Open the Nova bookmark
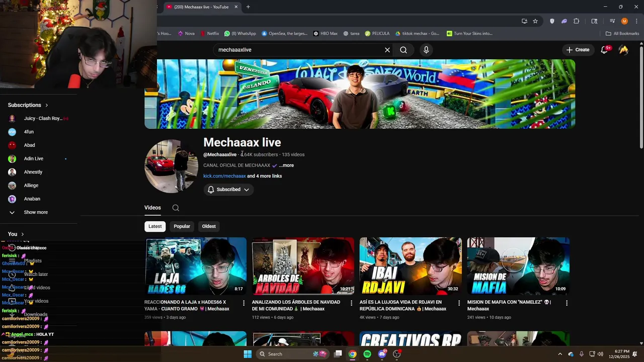The image size is (644, 362). 186,34
